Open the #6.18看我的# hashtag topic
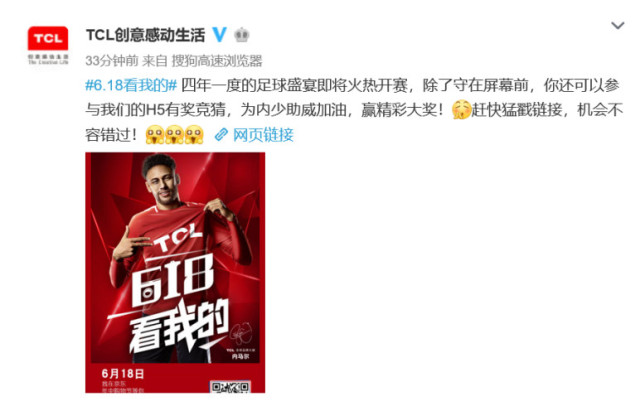 [131, 85]
